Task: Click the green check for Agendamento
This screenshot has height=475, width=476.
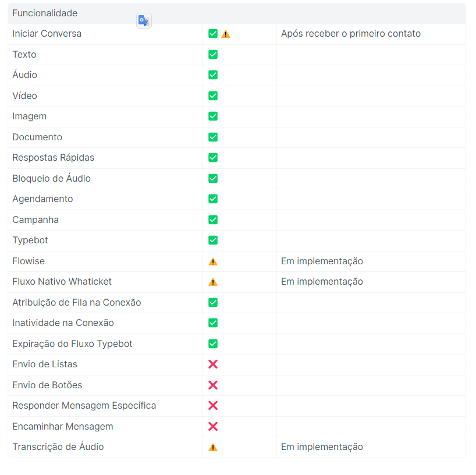Action: point(213,199)
